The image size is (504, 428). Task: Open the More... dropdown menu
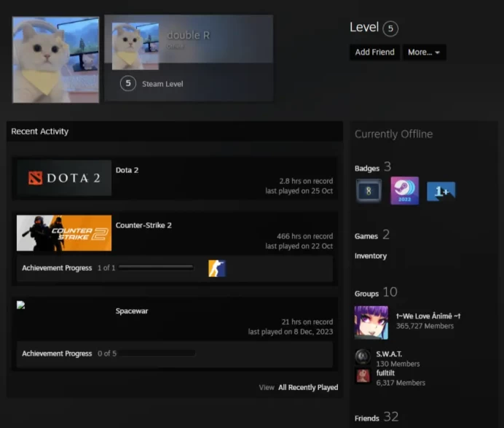(424, 52)
